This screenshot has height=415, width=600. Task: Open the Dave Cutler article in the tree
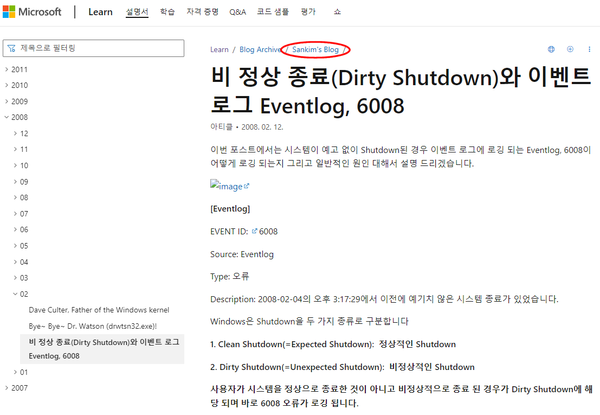click(x=99, y=311)
